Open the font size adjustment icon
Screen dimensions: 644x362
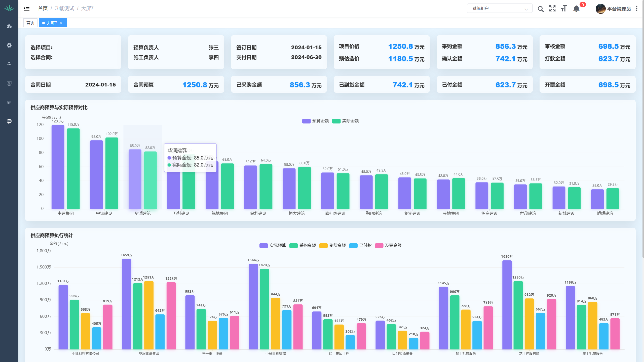coord(564,9)
